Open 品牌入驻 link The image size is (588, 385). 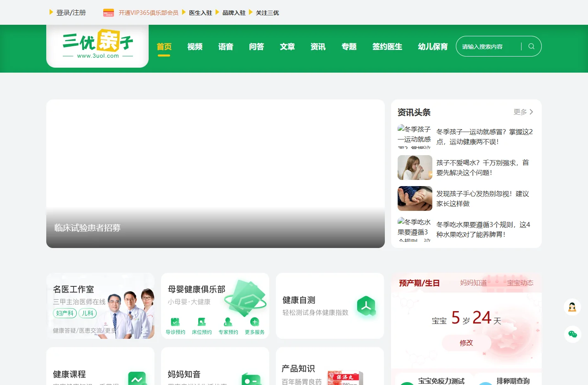coord(234,13)
